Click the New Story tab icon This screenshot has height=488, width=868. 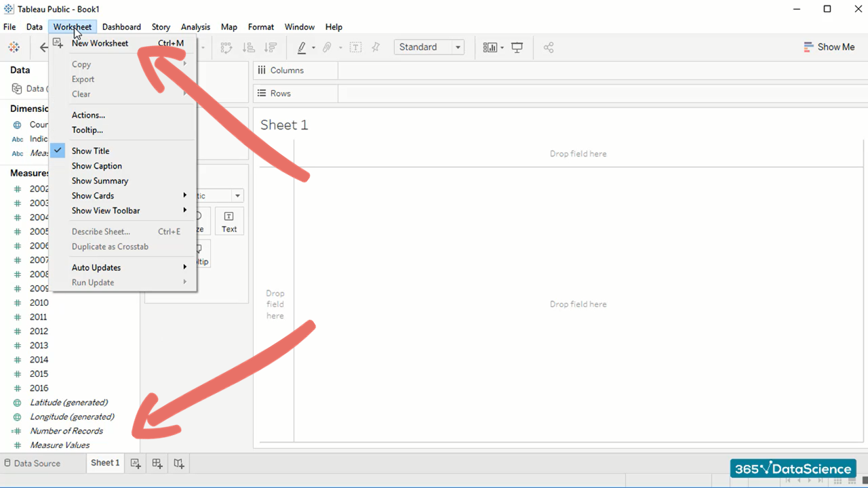[178, 464]
